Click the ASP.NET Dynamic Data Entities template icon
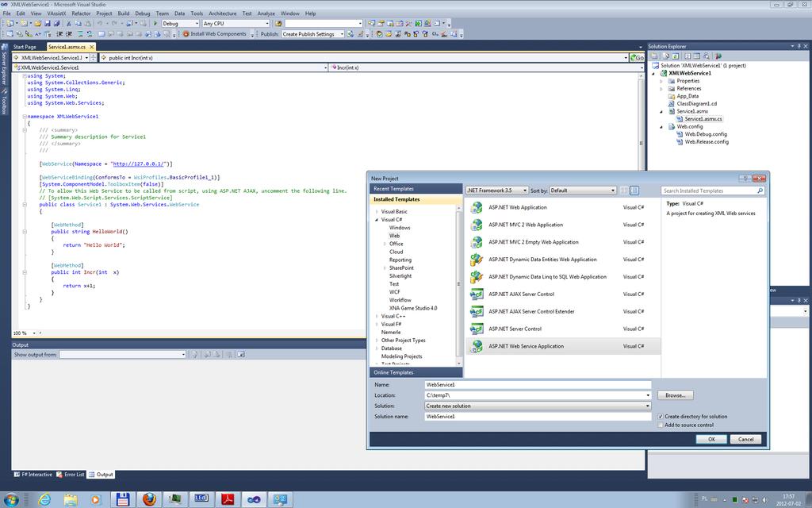This screenshot has width=812, height=508. point(477,260)
